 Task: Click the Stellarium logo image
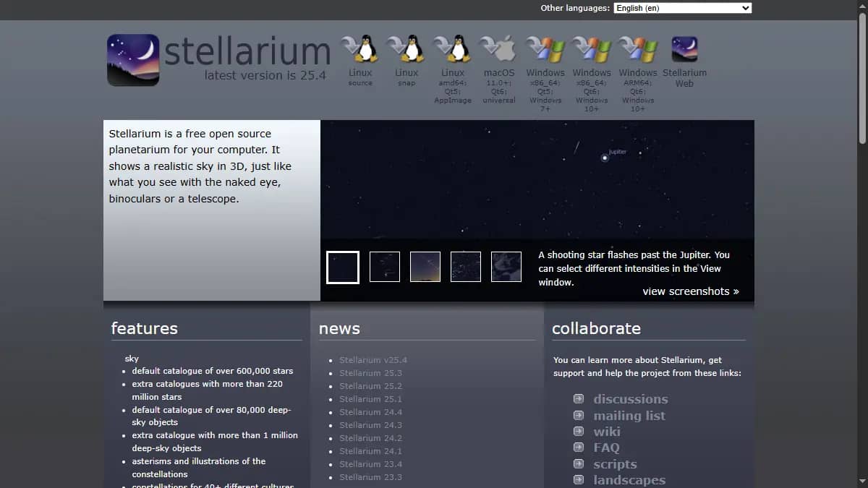point(133,60)
